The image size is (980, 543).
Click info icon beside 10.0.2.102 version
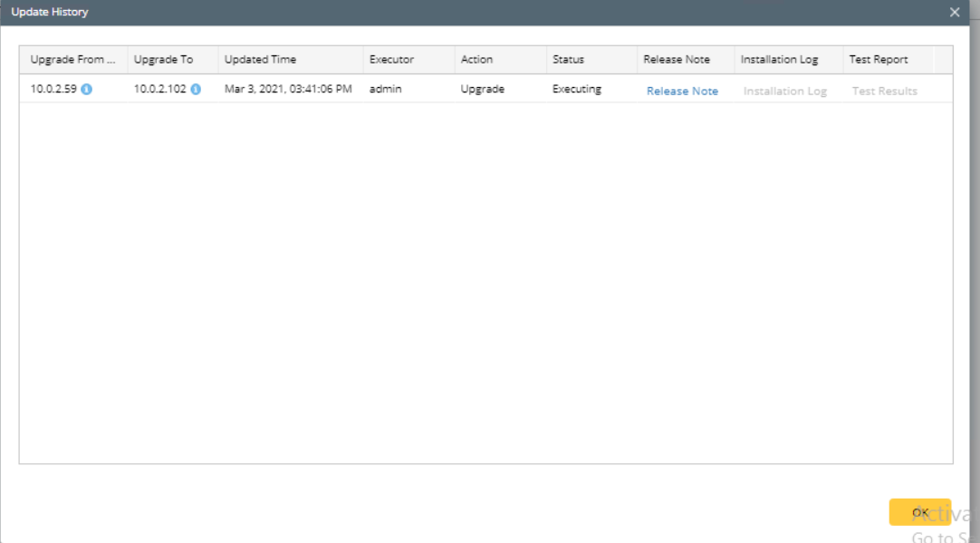tap(196, 90)
